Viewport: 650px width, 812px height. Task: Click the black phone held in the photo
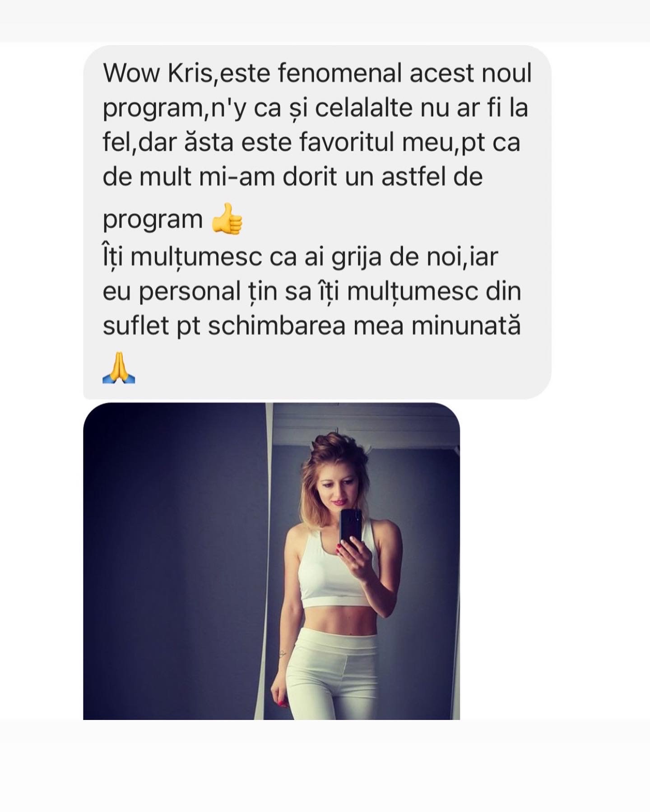[x=351, y=526]
